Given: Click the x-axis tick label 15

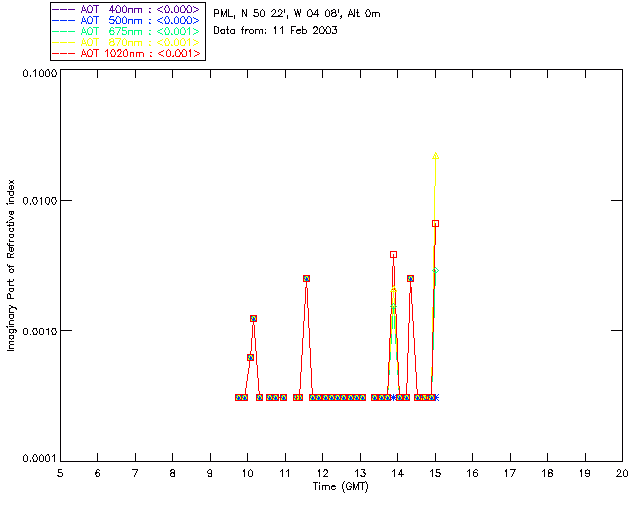Looking at the screenshot, I should point(435,473).
